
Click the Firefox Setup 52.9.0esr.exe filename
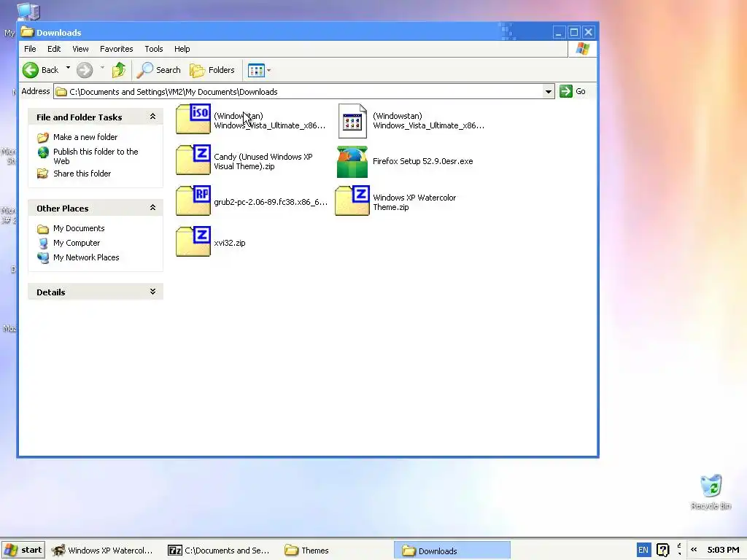coord(422,161)
